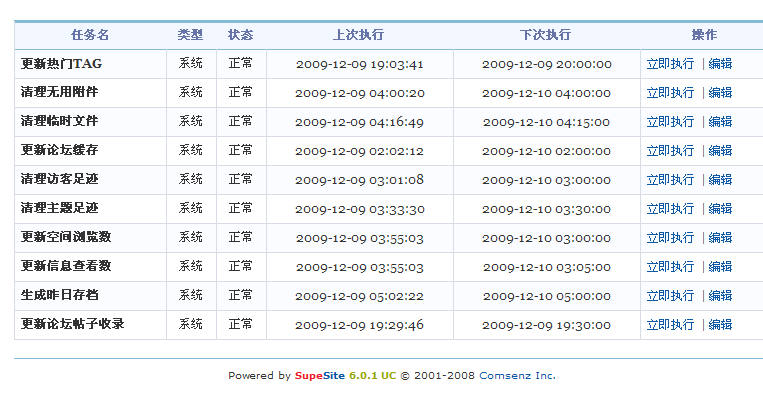Select the task name 更新论坛缓存
Screen dimensions: 763x396
pos(59,150)
